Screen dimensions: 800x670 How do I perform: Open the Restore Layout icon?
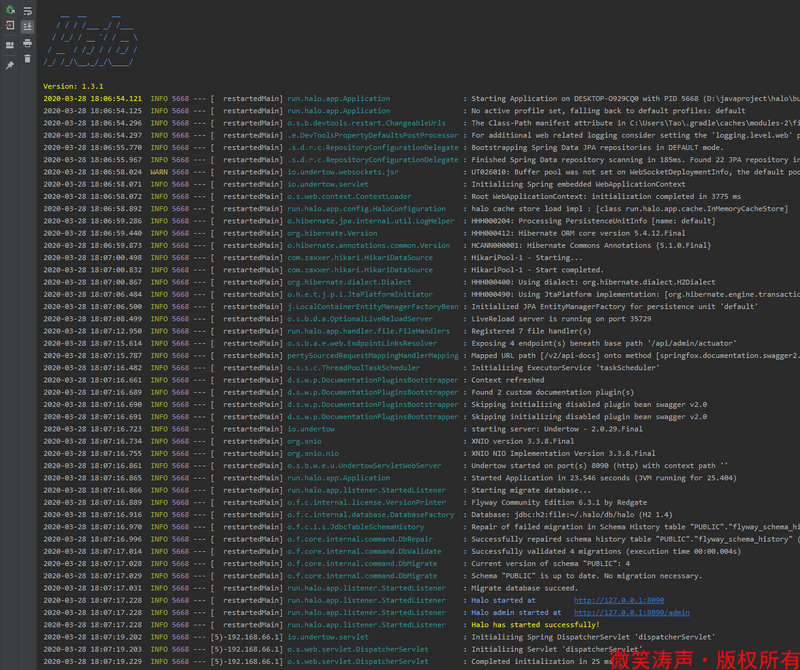point(10,45)
